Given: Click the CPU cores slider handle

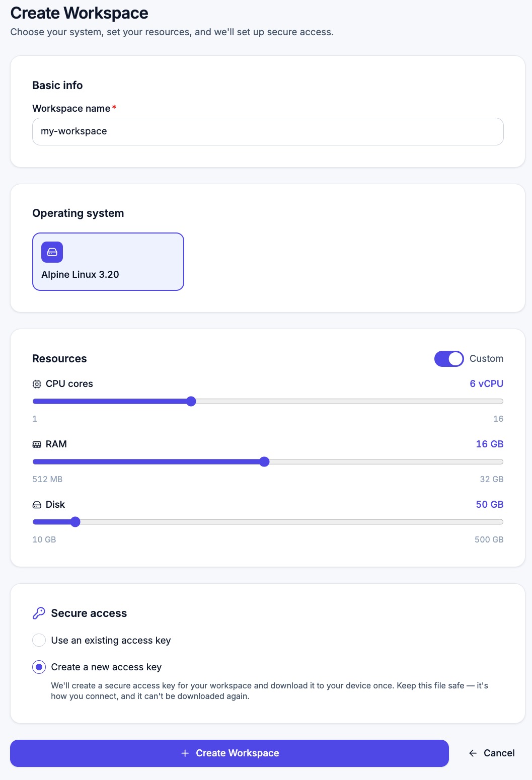Looking at the screenshot, I should coord(191,401).
